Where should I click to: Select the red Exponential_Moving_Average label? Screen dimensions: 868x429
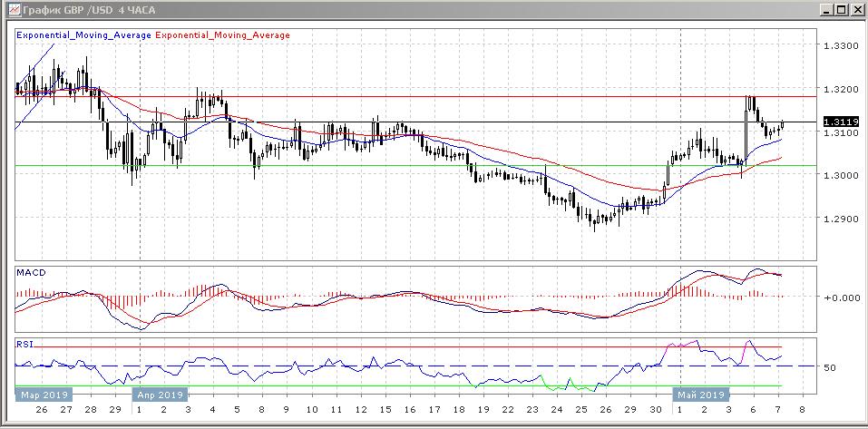(x=223, y=35)
